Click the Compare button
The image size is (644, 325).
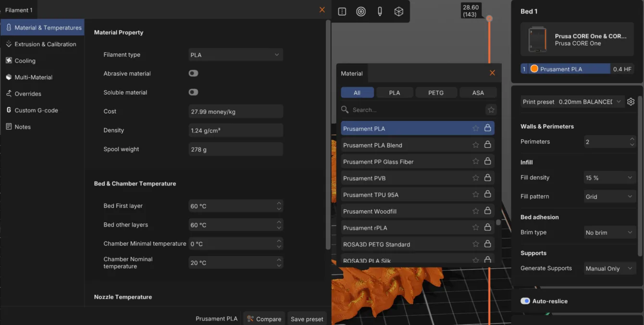click(x=264, y=319)
